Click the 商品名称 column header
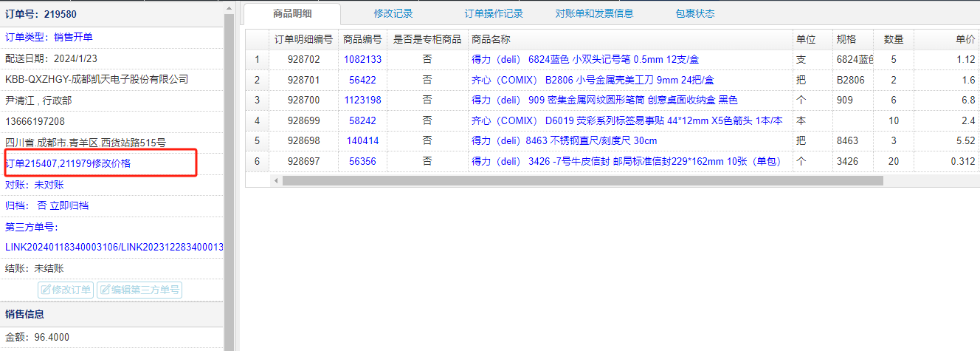980x351 pixels. (x=630, y=39)
